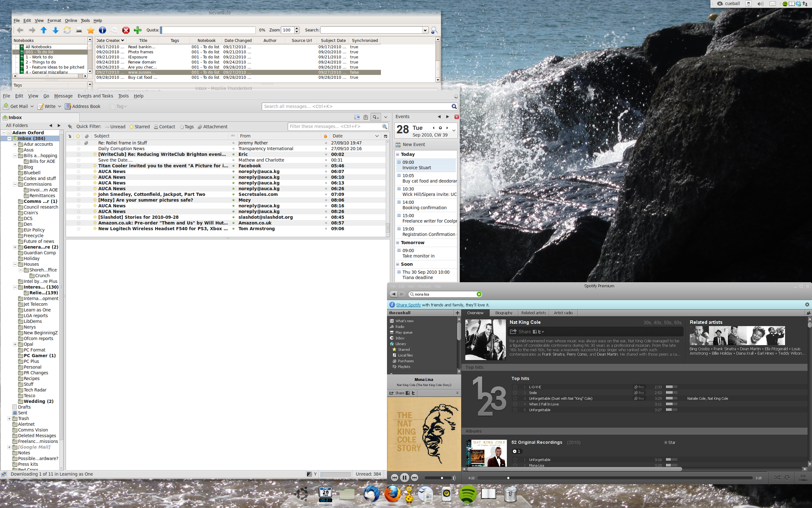This screenshot has width=812, height=508.
Task: Switch to Spotify Related artists tab
Action: (534, 313)
